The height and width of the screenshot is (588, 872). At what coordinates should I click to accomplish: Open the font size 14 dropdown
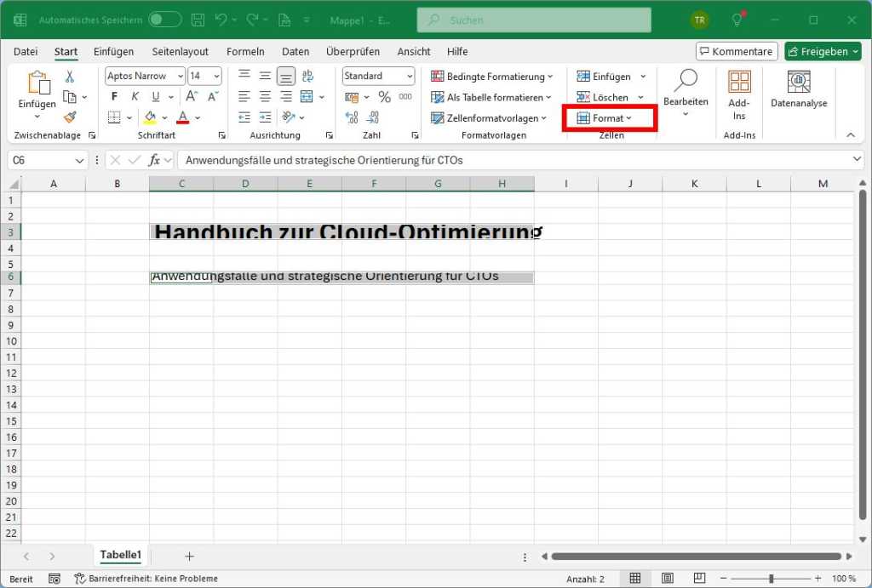coord(217,76)
